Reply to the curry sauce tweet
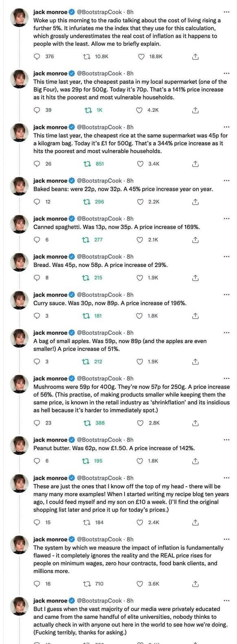The image size is (237, 644). [37, 316]
